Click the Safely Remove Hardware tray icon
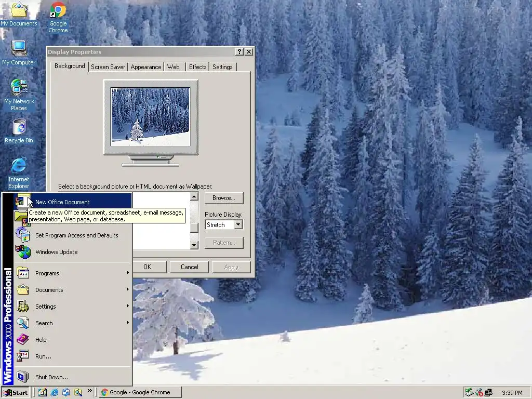Image resolution: width=532 pixels, height=399 pixels. 469,392
